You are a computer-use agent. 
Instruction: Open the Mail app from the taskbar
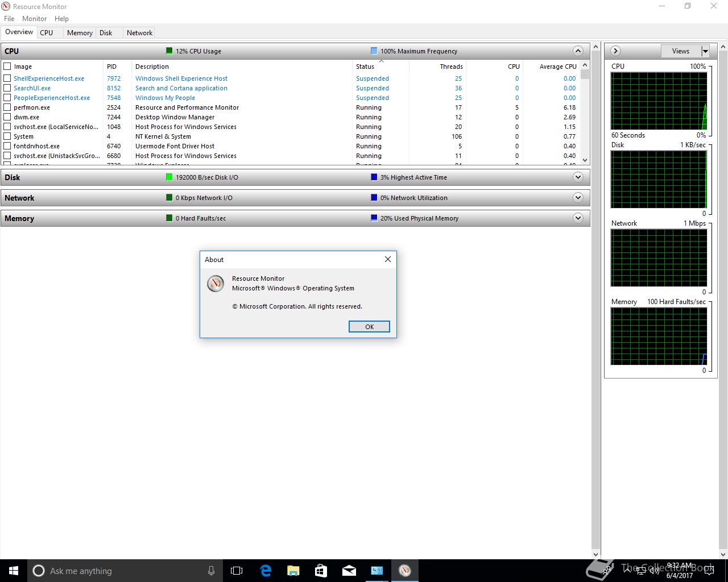(x=349, y=571)
